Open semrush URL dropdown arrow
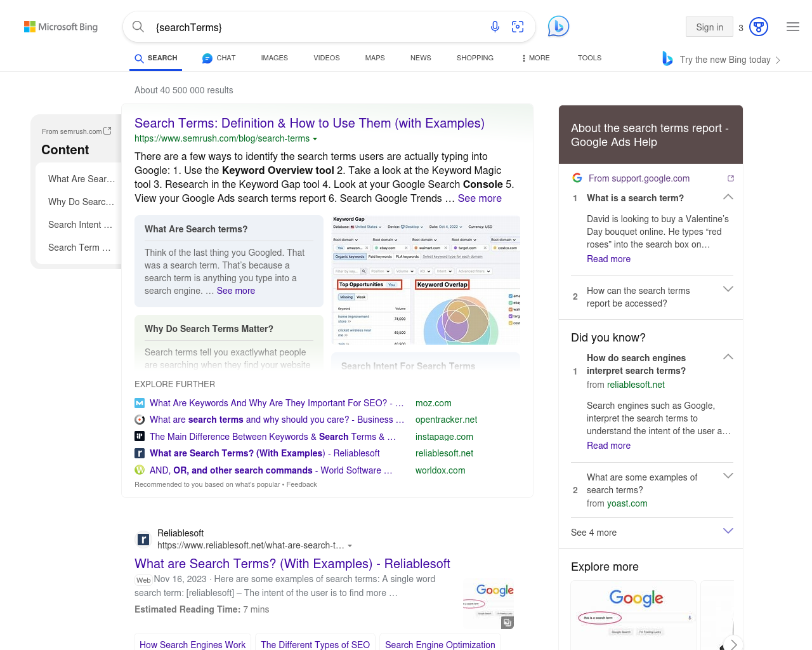812x650 pixels. click(315, 139)
